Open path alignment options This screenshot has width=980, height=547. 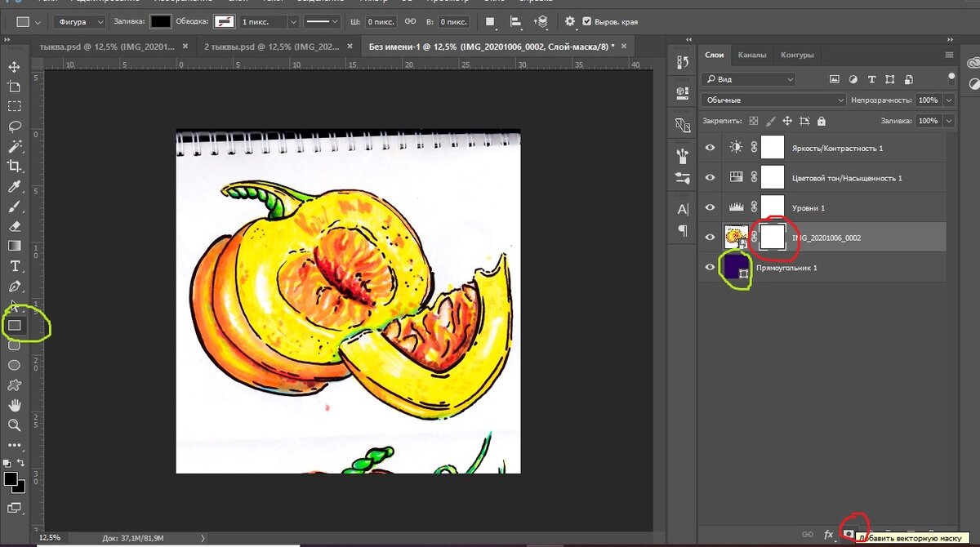(516, 21)
